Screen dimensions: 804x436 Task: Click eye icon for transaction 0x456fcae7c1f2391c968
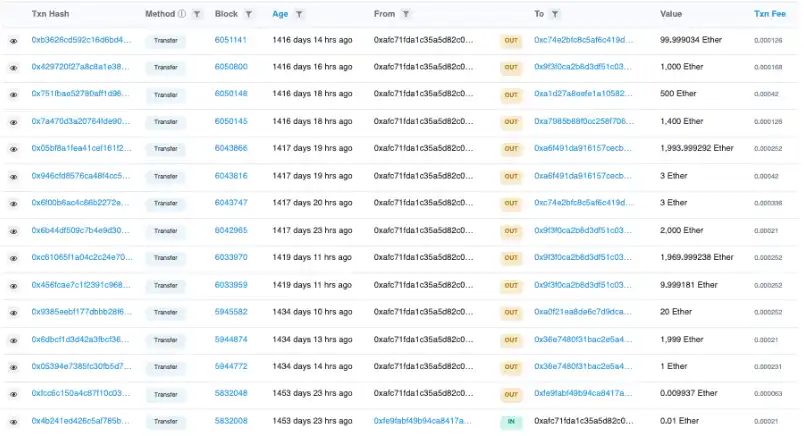[x=14, y=286]
